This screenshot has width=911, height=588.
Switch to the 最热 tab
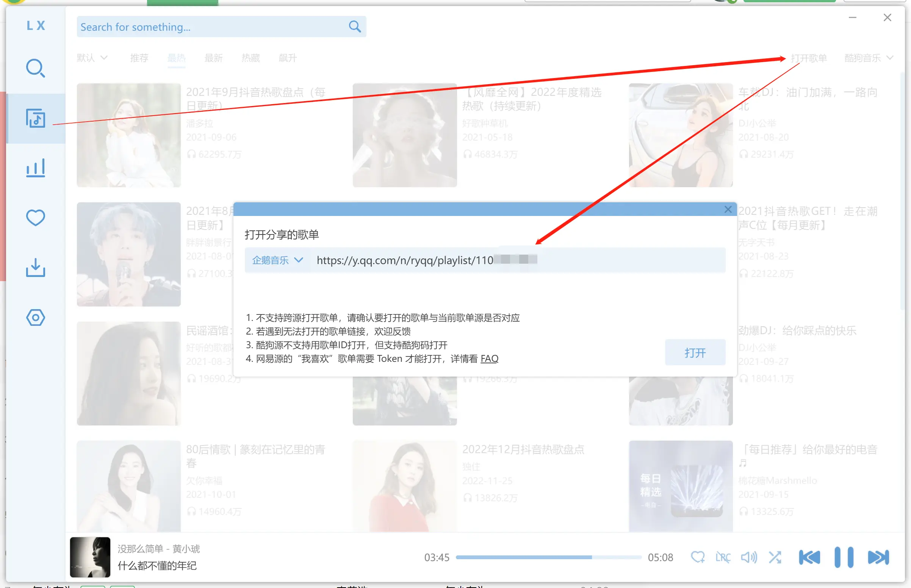point(176,58)
